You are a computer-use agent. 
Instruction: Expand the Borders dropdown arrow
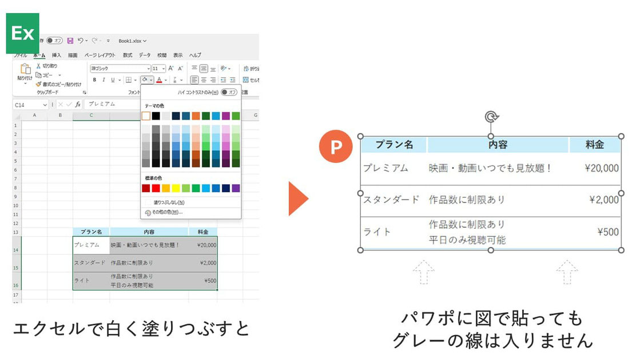click(135, 80)
